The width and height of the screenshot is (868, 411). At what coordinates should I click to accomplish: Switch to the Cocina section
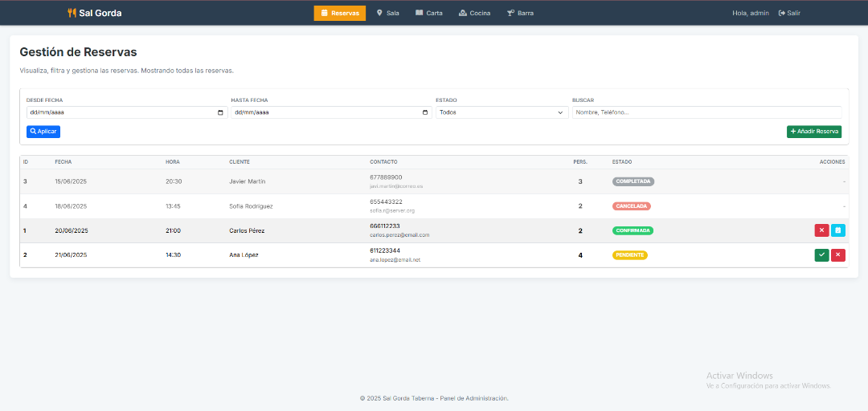(474, 13)
